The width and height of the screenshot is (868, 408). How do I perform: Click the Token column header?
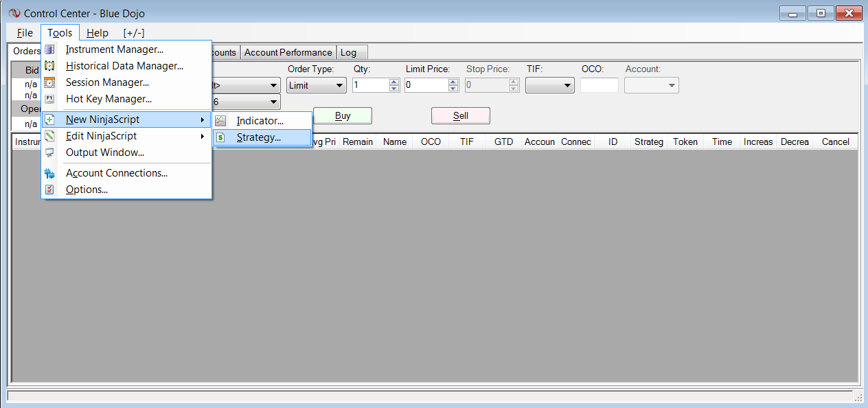pyautogui.click(x=685, y=141)
